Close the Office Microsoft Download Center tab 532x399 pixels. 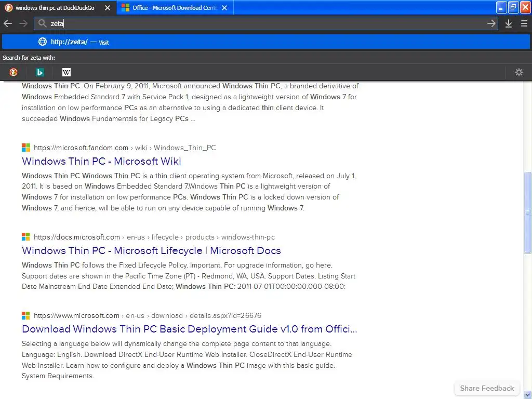[x=224, y=8]
